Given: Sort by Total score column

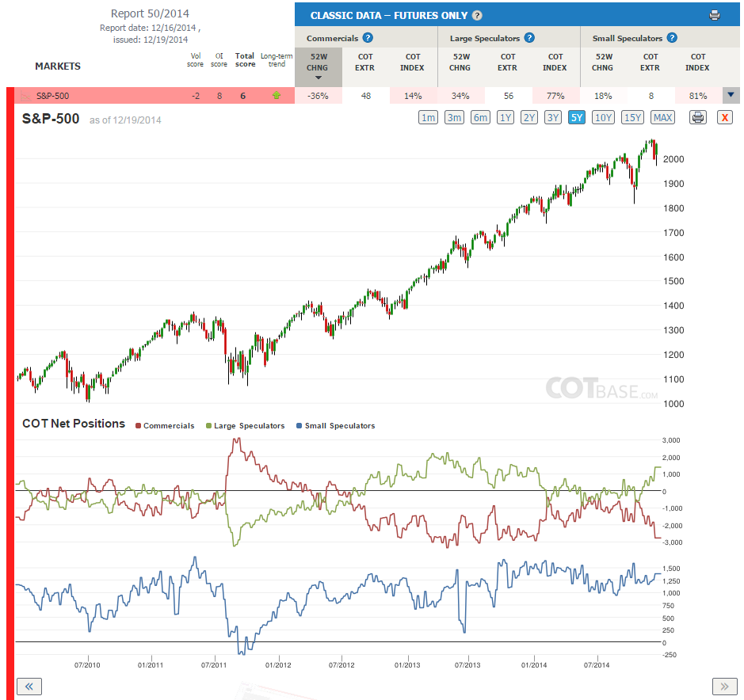Looking at the screenshot, I should [x=245, y=59].
